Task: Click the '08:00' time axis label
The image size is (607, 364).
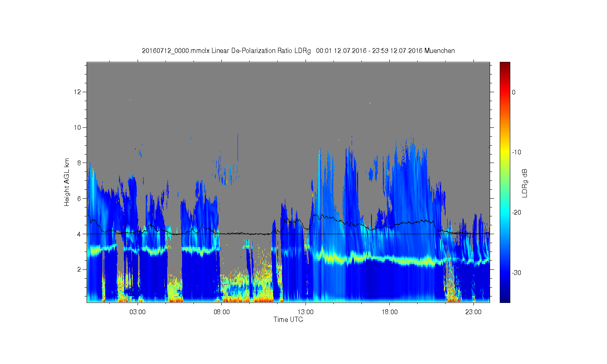Action: [222, 312]
